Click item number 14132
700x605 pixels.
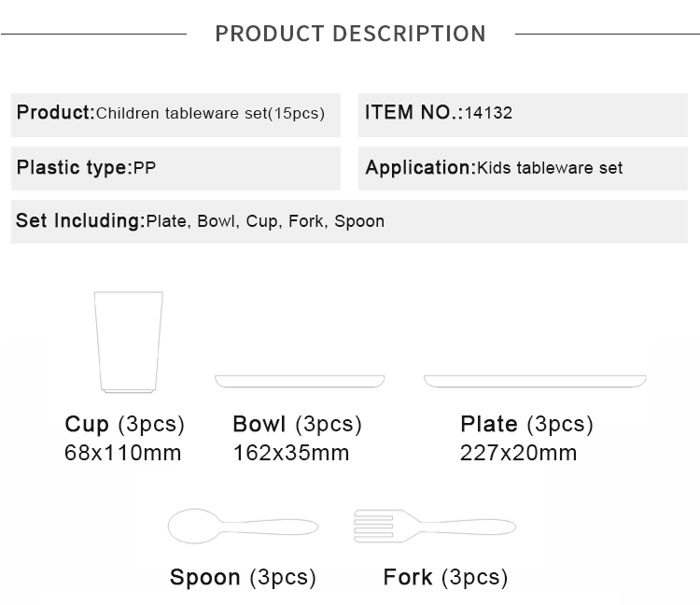[488, 113]
